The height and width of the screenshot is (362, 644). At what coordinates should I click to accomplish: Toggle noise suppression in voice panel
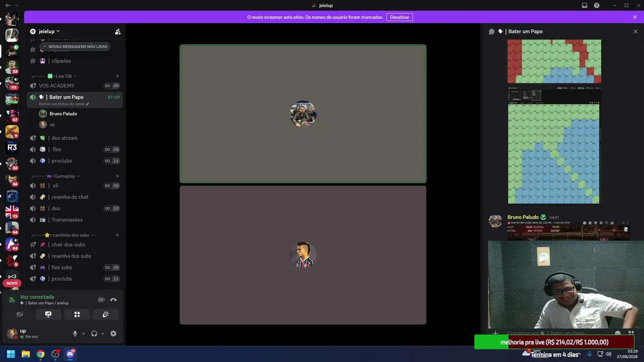point(101,300)
